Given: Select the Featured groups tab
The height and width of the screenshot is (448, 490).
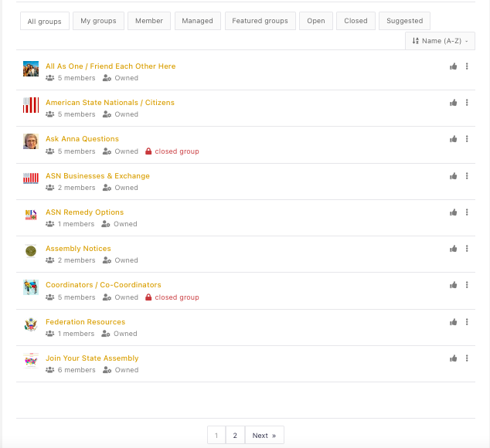Looking at the screenshot, I should [x=260, y=21].
